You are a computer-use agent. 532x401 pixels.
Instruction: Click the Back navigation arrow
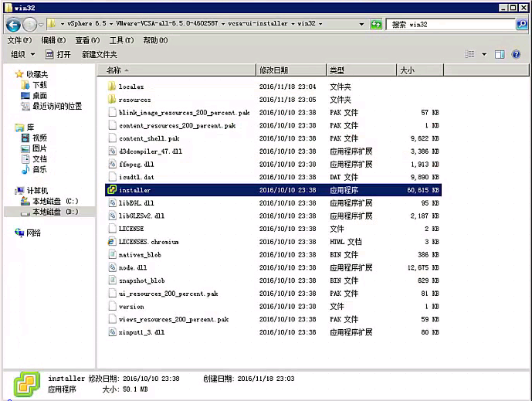[x=13, y=25]
